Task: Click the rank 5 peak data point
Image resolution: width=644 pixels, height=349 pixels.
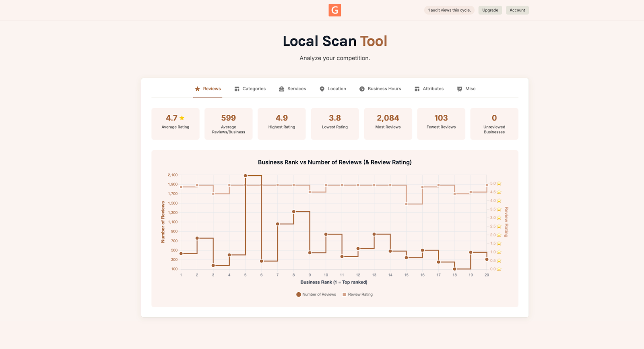Action: click(246, 176)
